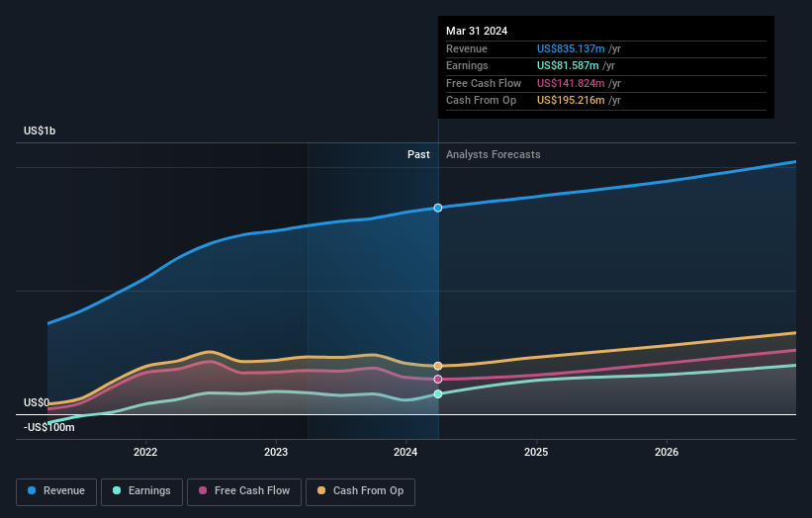This screenshot has height=518, width=812.
Task: Toggle the Cash From Op legend button
Action: [360, 491]
